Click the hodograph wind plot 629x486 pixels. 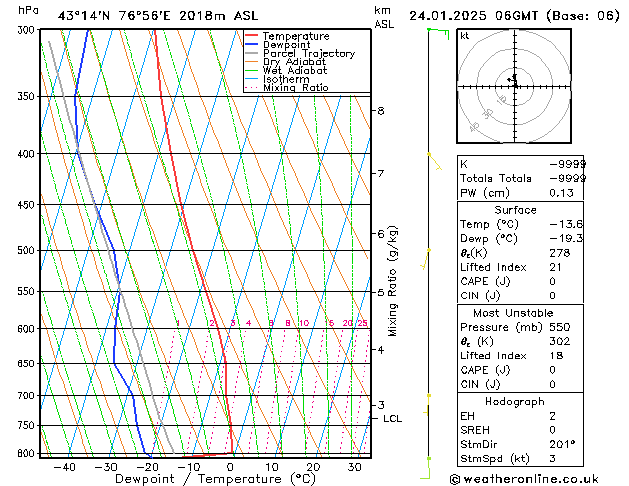pos(514,86)
